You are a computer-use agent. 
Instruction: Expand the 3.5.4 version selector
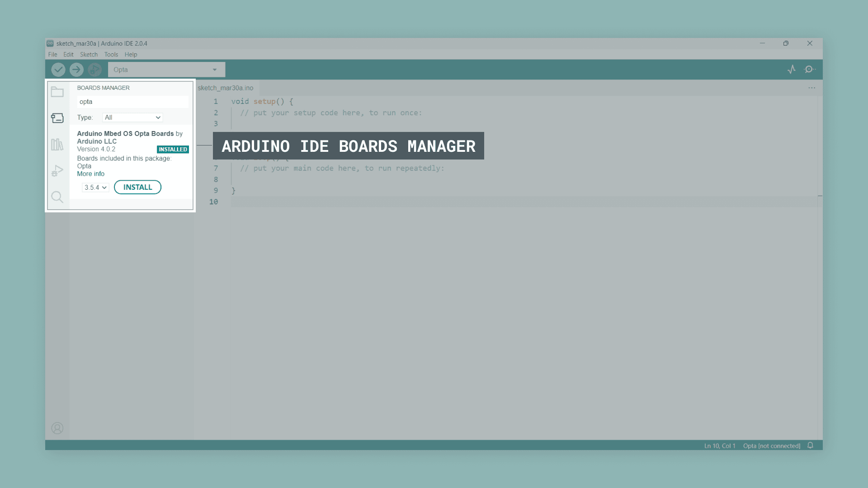click(95, 188)
